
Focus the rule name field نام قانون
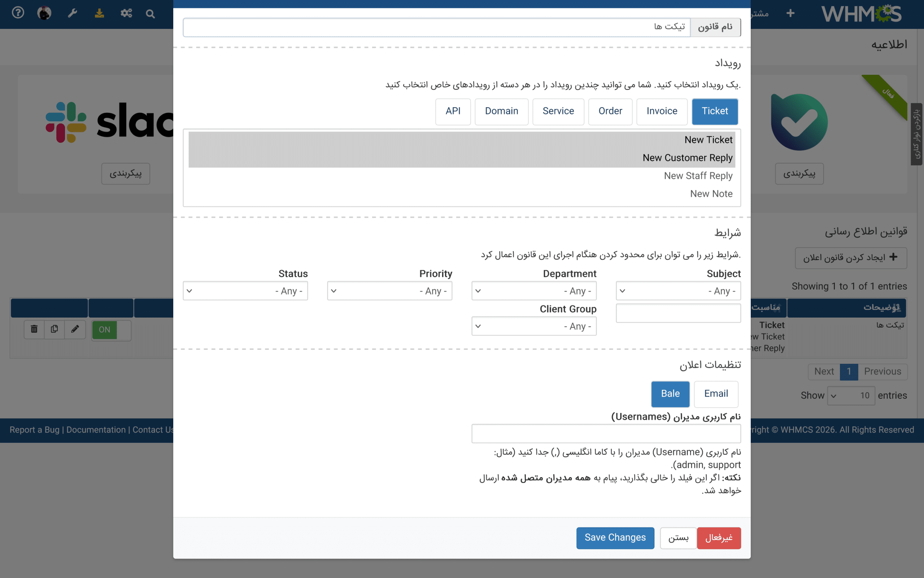click(x=436, y=27)
